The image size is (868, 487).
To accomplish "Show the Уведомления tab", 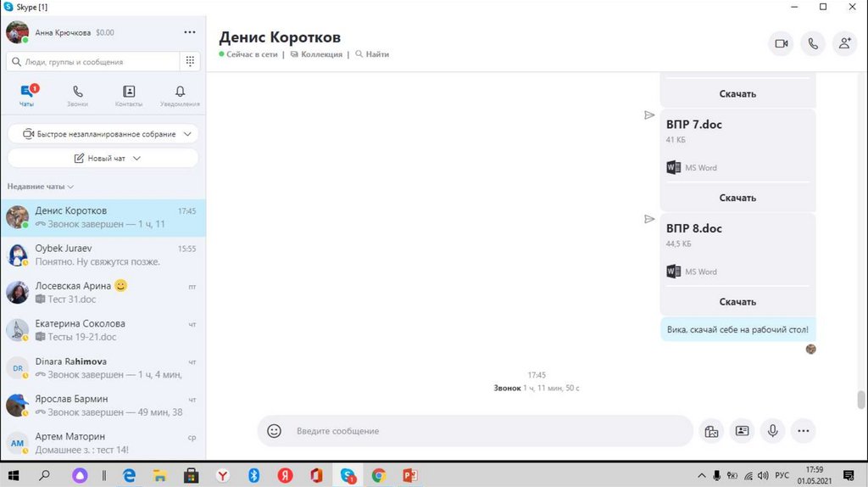I will [x=180, y=96].
